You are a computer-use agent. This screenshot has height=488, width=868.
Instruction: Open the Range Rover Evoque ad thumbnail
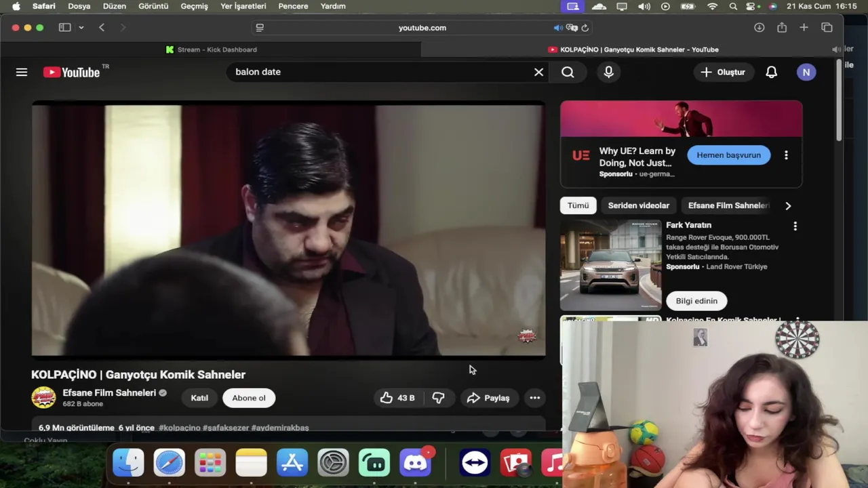click(610, 265)
